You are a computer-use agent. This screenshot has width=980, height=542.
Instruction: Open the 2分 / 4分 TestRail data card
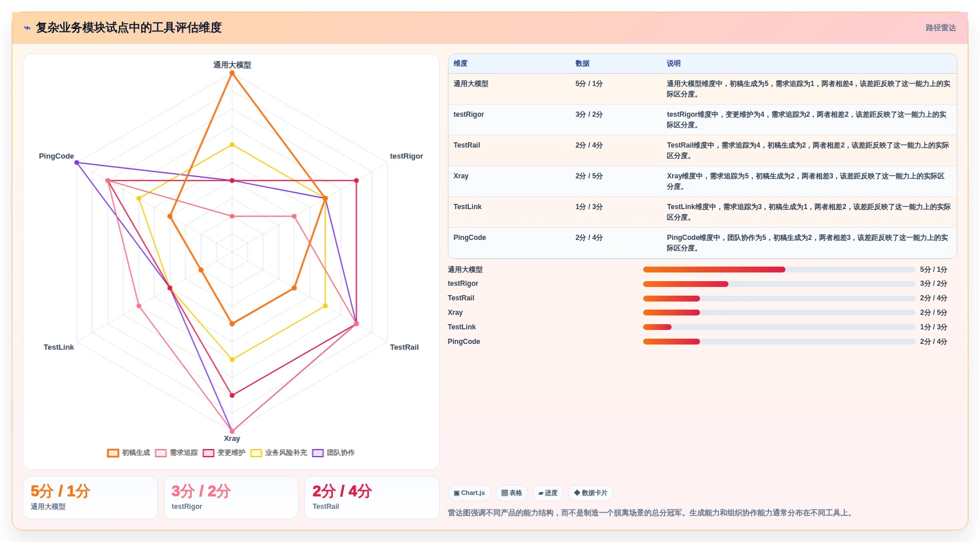(x=372, y=497)
